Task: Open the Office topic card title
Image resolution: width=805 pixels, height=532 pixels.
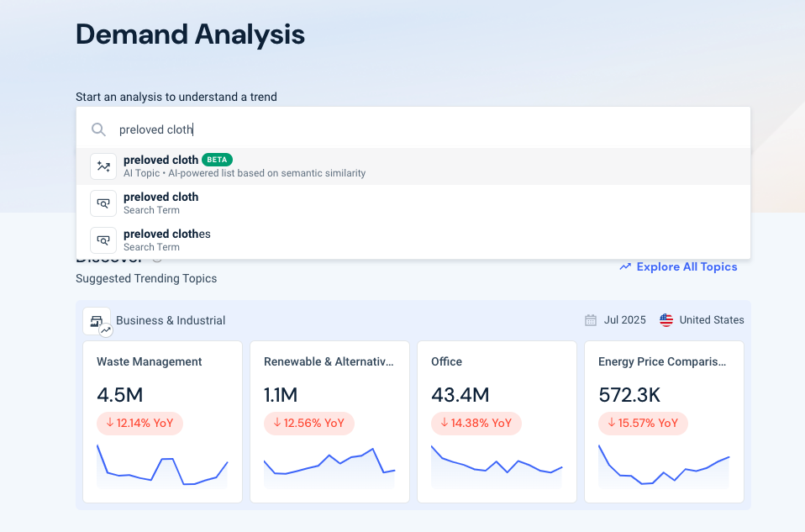Action: click(x=446, y=362)
